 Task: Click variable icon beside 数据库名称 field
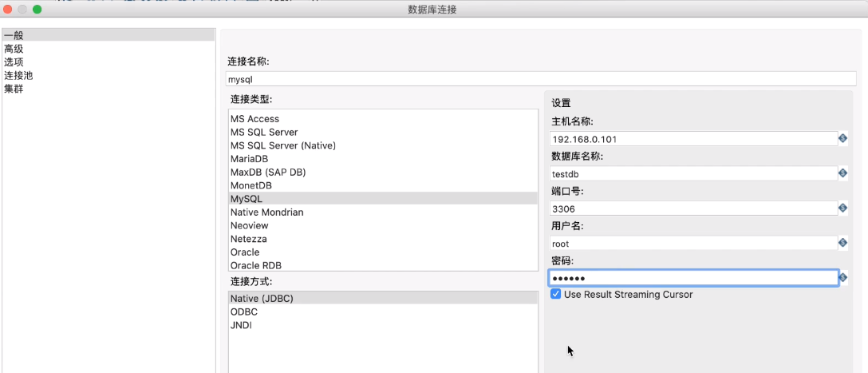point(843,173)
